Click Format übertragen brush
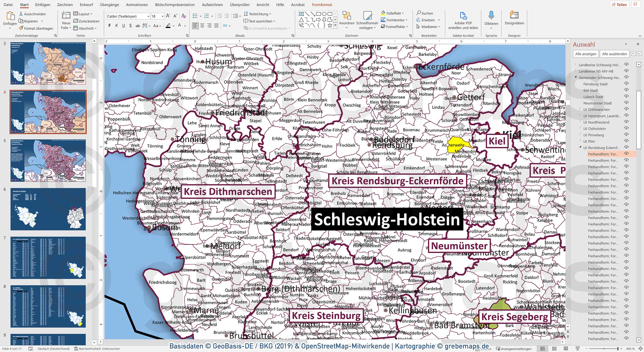644x352 pixels. (21, 28)
